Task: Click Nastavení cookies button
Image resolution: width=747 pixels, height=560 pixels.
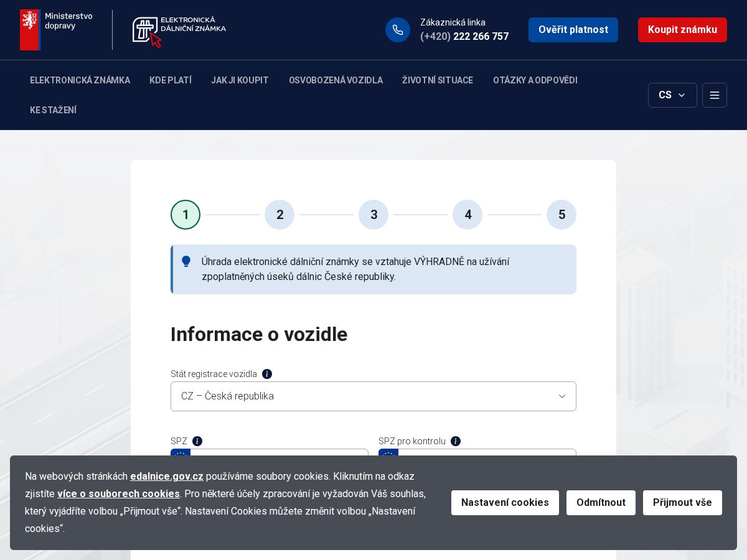Action: 505,503
